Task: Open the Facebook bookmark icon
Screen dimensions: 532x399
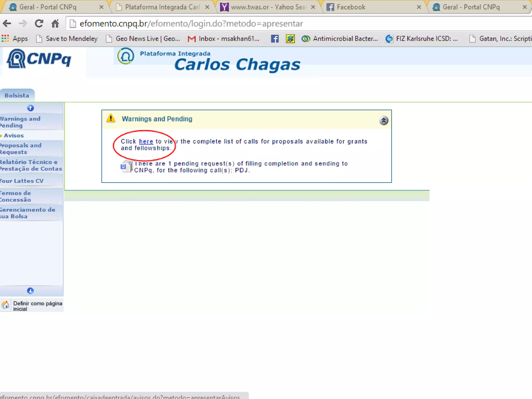Action: [275, 39]
